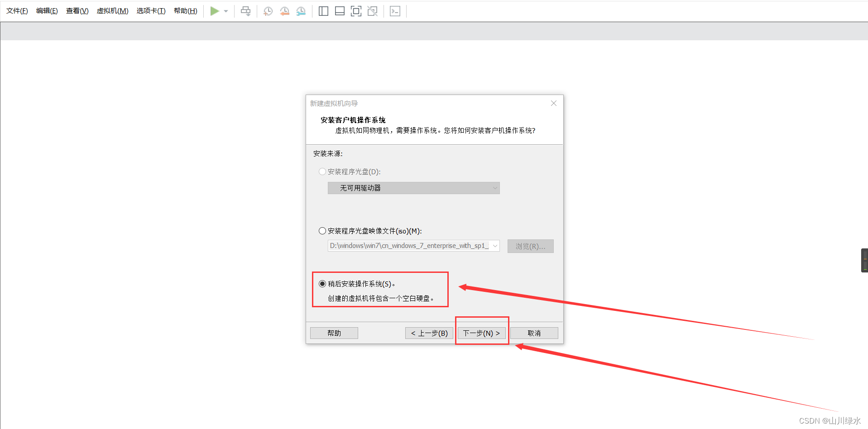Image resolution: width=868 pixels, height=429 pixels.
Task: Revert the VM to its snapshot
Action: [x=284, y=11]
